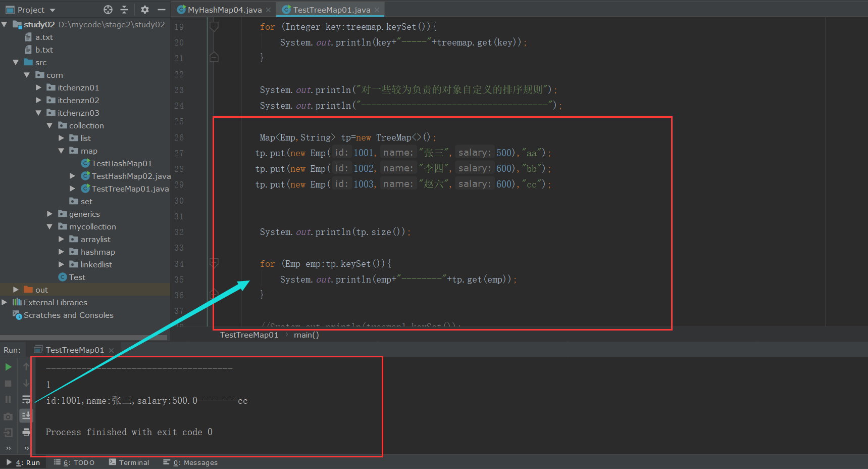Click the stop process icon
This screenshot has width=868, height=469.
(8, 384)
